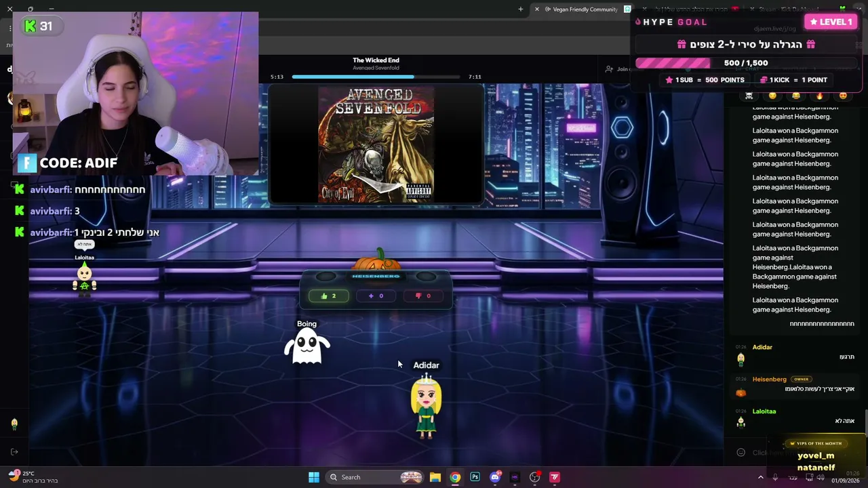The height and width of the screenshot is (488, 868).
Task: Seek within the song progress bar
Action: coord(376,77)
